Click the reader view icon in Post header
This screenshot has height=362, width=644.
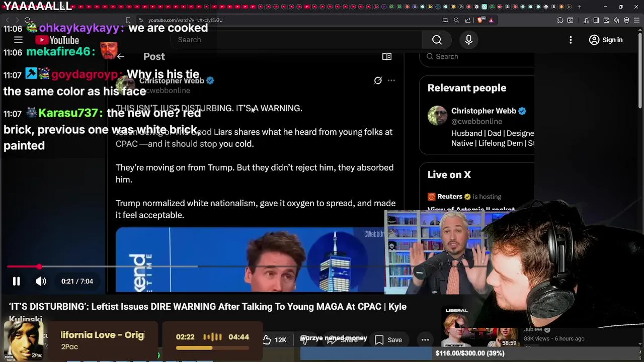(x=387, y=57)
